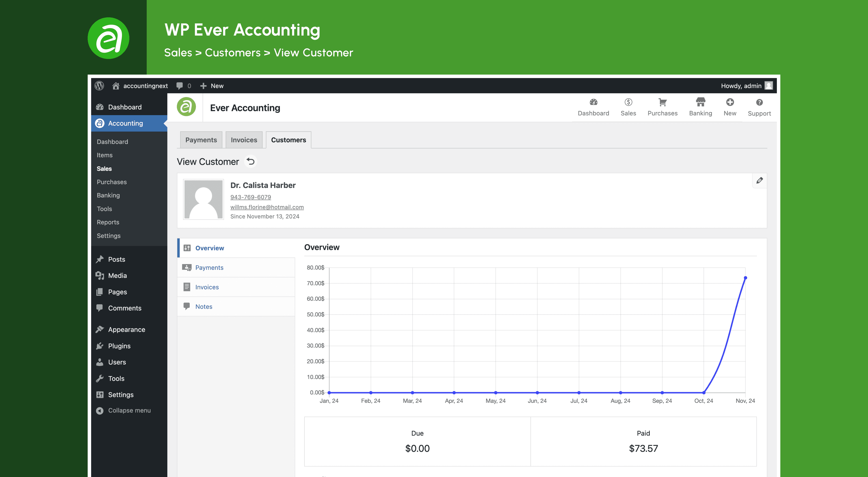868x477 pixels.
Task: Open Reports in the Accounting submenu
Action: point(108,222)
